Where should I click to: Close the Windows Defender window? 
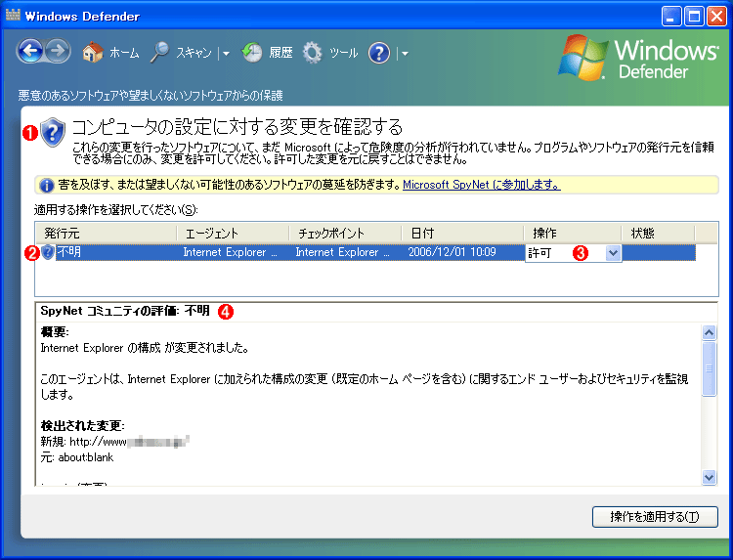(x=716, y=17)
